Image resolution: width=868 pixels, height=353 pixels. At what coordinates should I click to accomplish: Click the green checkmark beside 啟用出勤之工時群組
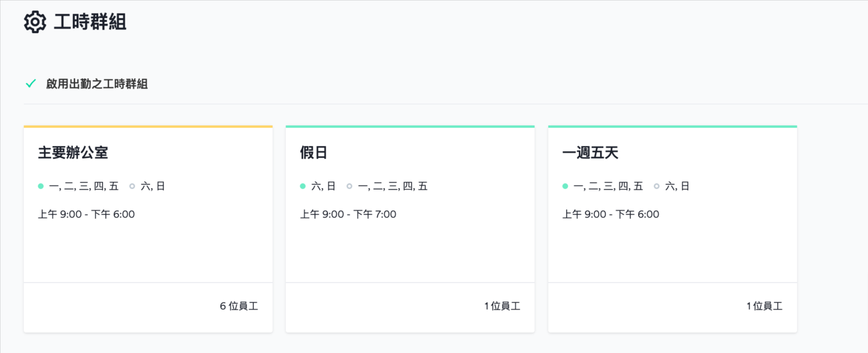(x=31, y=84)
